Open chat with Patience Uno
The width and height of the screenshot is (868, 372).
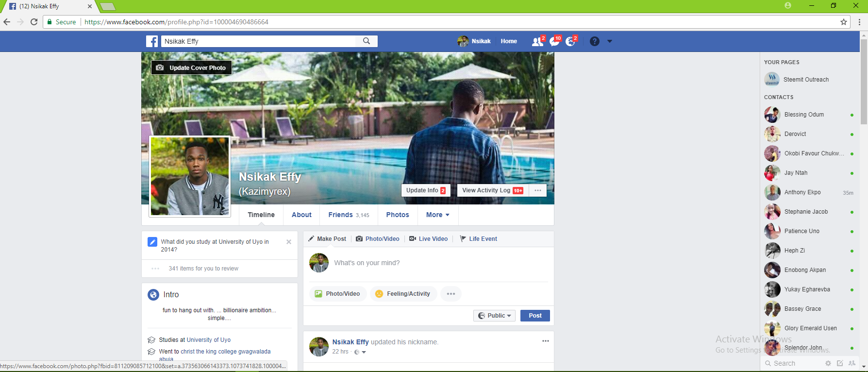coord(809,231)
